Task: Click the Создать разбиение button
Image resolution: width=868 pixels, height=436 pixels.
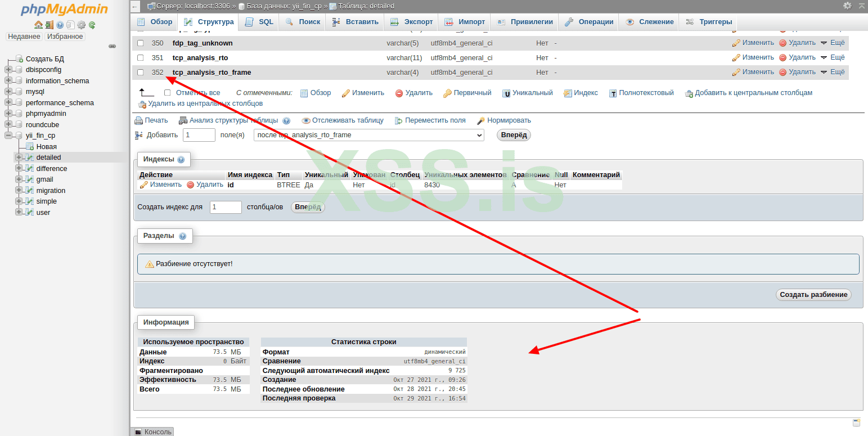Action: [813, 295]
